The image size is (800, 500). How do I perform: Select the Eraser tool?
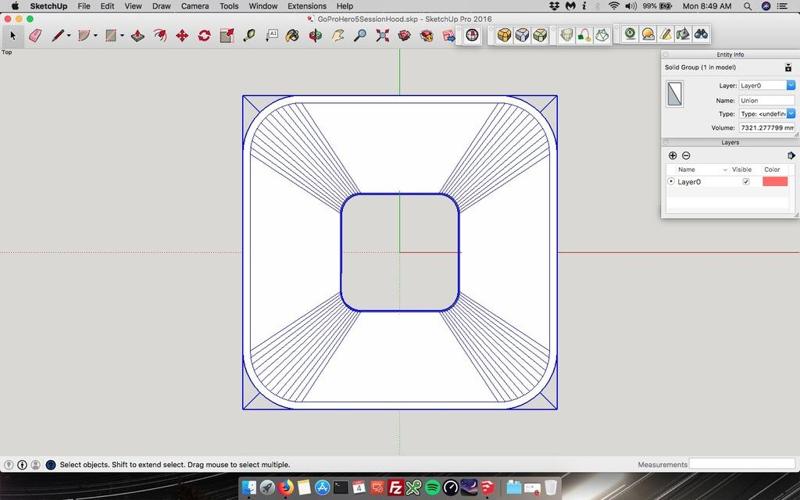36,35
